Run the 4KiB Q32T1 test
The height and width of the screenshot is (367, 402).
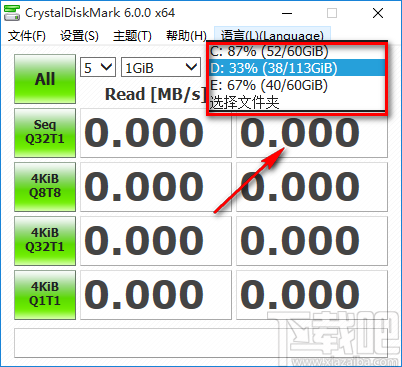[45, 241]
